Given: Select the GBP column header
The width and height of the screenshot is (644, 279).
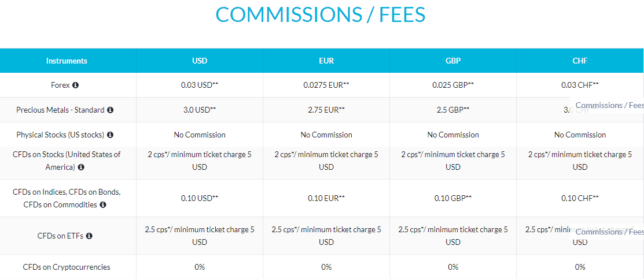Looking at the screenshot, I should [453, 61].
